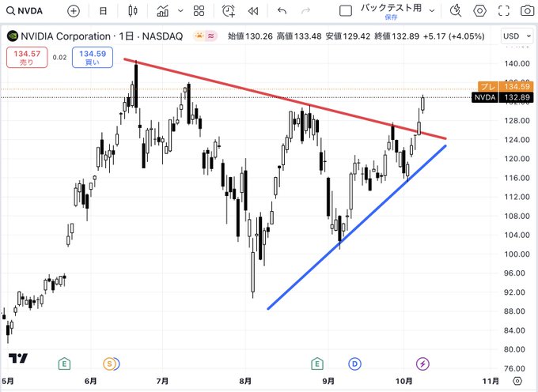Open the バックテスト用 layout name

click(391, 8)
